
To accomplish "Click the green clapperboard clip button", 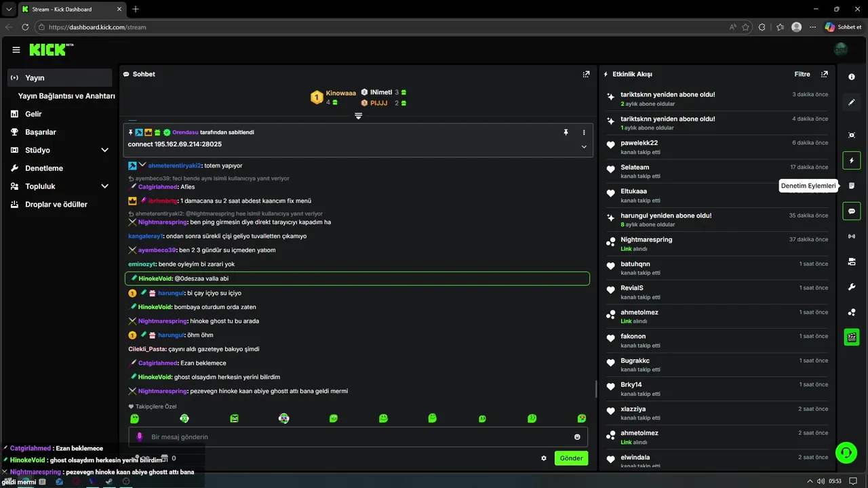I will click(x=852, y=337).
